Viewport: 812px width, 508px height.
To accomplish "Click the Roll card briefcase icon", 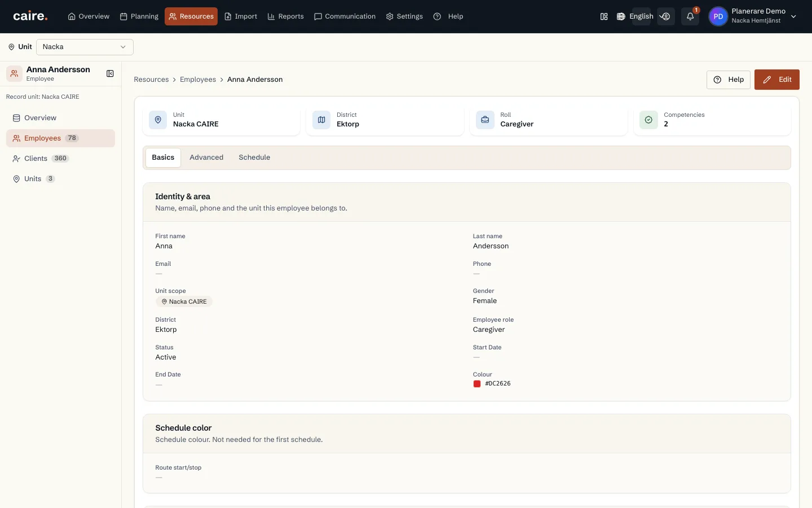I will 485,120.
